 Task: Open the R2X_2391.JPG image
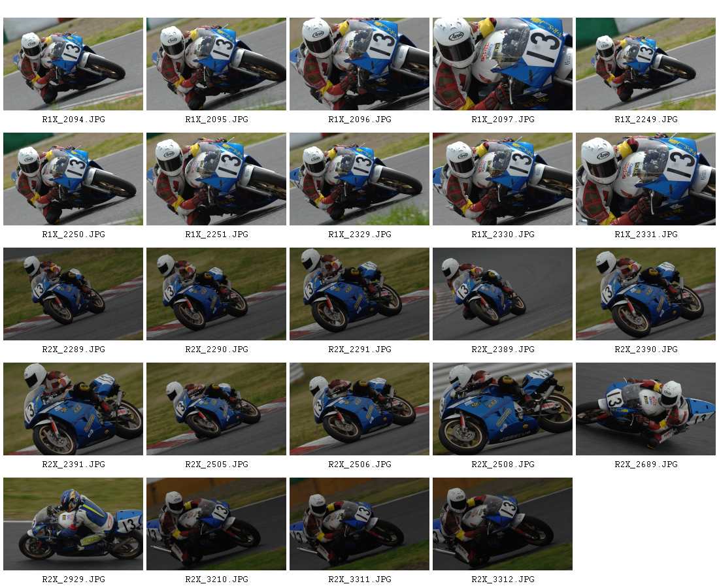click(x=73, y=409)
